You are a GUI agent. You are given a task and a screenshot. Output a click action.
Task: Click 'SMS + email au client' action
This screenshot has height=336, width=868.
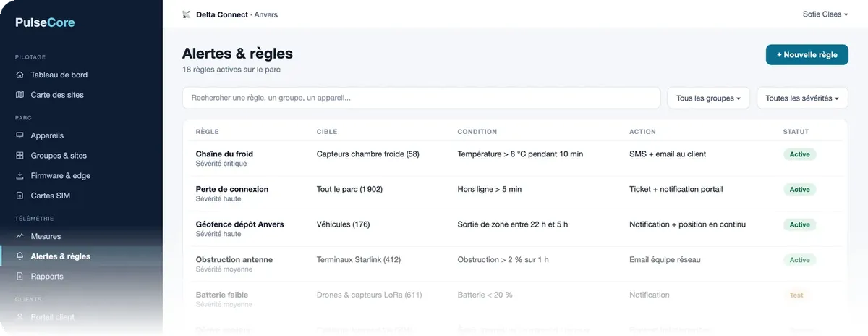point(668,154)
